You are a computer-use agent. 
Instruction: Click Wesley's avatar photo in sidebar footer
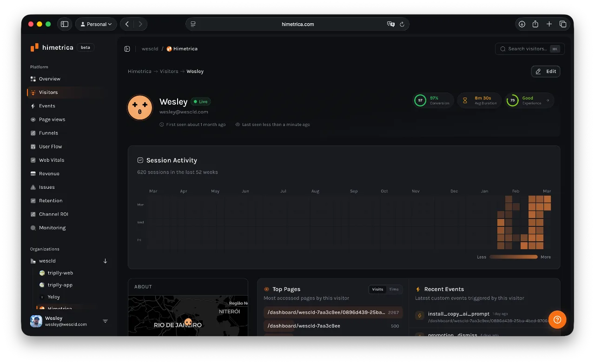(36, 321)
